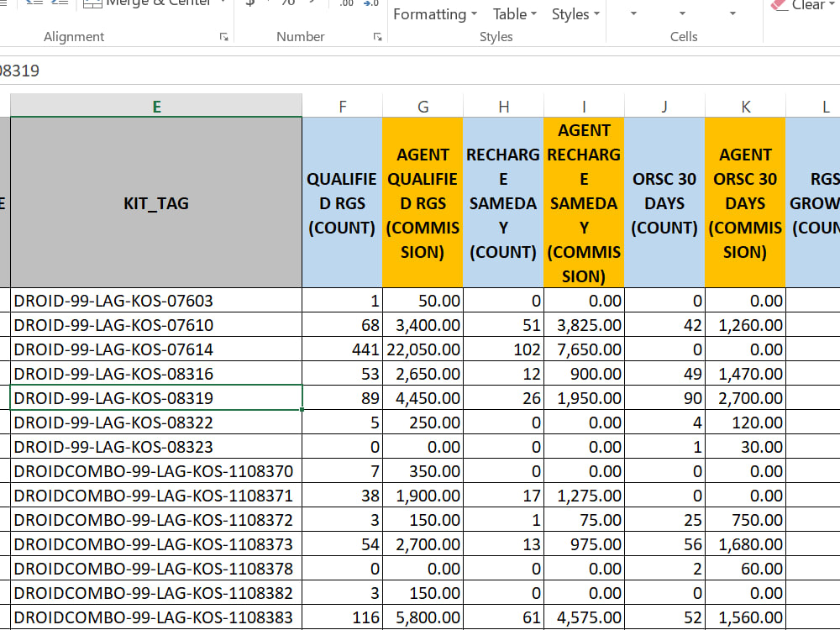Select the 1,560.00 ORSC commission cell

pyautogui.click(x=745, y=617)
